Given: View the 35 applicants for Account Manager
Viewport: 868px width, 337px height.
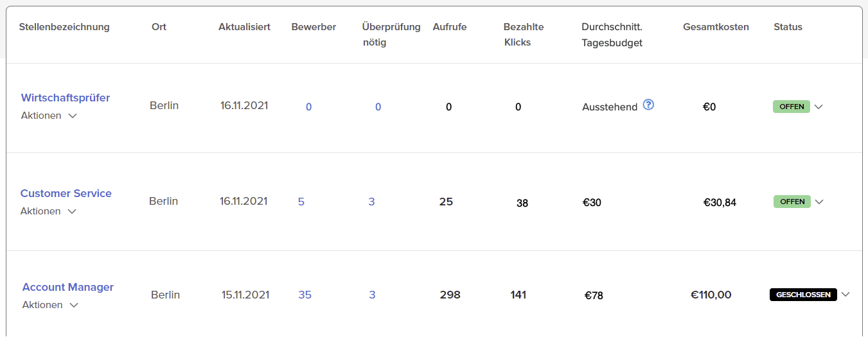Looking at the screenshot, I should [305, 295].
